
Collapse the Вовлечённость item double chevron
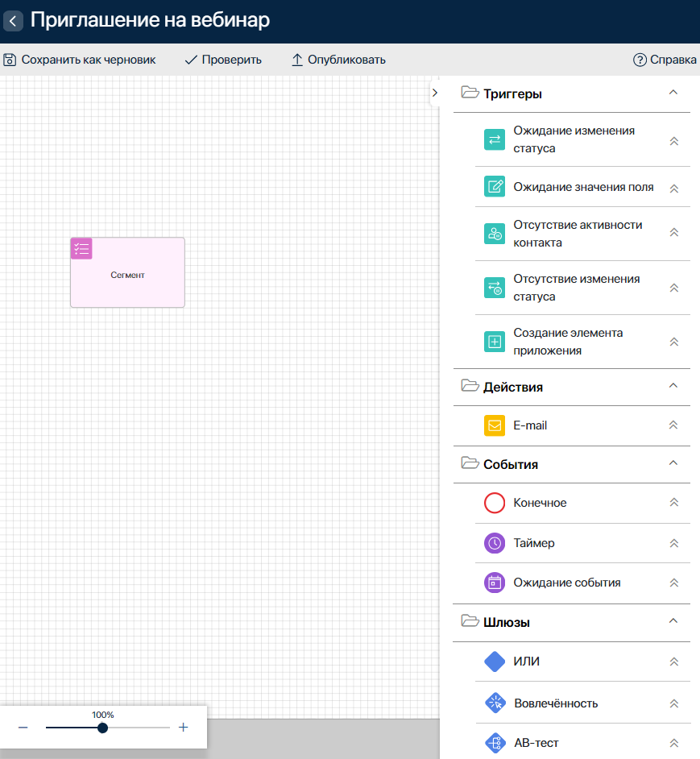tap(674, 704)
